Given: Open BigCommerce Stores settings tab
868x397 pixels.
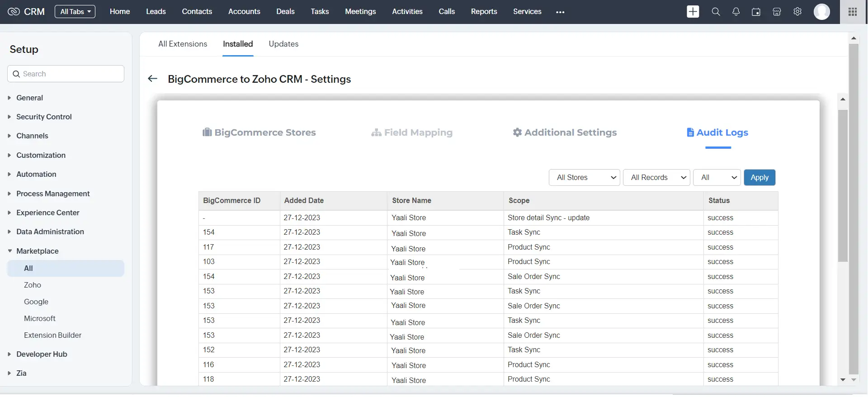Looking at the screenshot, I should click(x=259, y=132).
